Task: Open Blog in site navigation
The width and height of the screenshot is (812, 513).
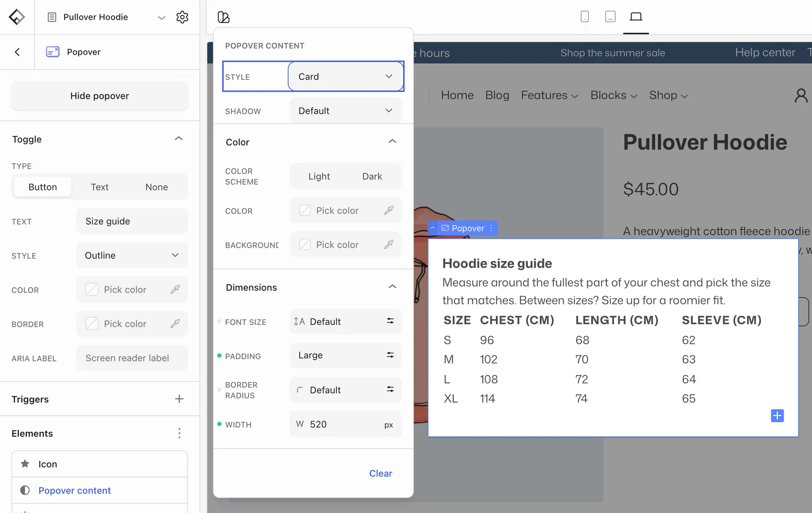Action: pyautogui.click(x=497, y=95)
